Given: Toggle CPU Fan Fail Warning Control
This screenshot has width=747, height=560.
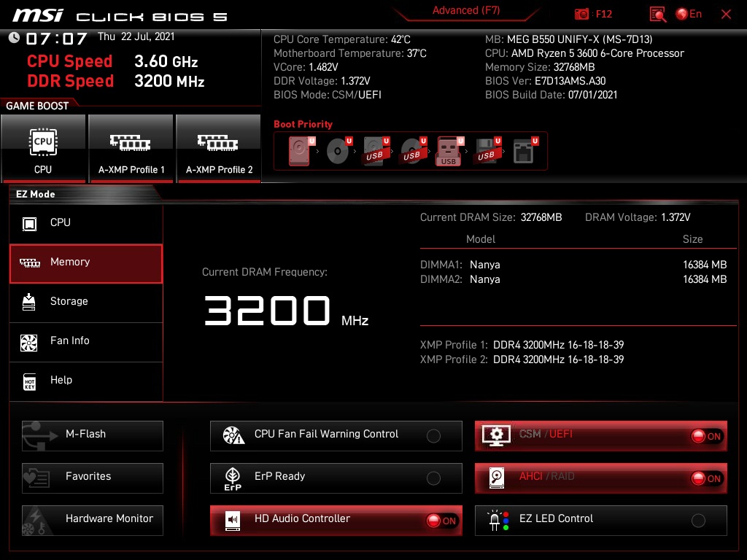Looking at the screenshot, I should pyautogui.click(x=336, y=436).
